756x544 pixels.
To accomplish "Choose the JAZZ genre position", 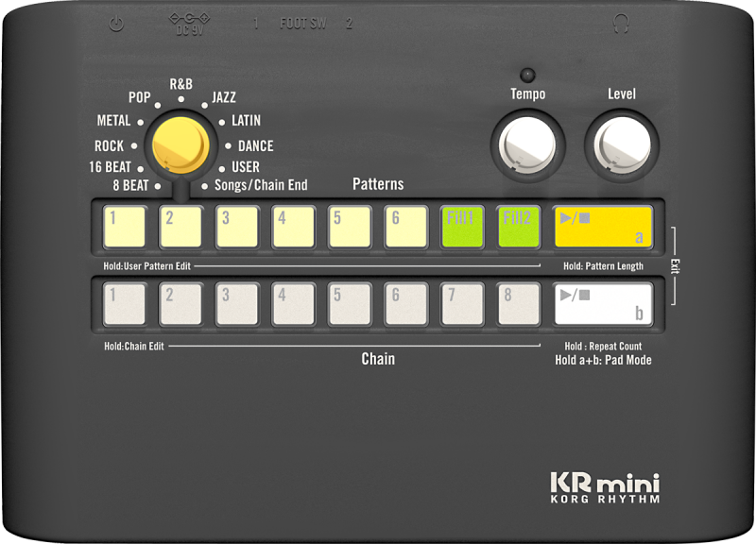I will pos(224,97).
